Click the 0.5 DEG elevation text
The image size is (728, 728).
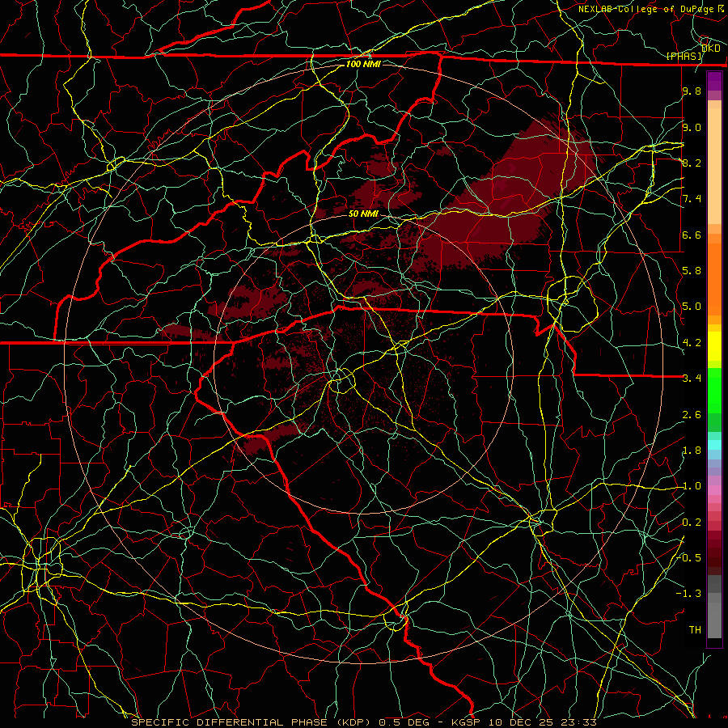coord(405,722)
